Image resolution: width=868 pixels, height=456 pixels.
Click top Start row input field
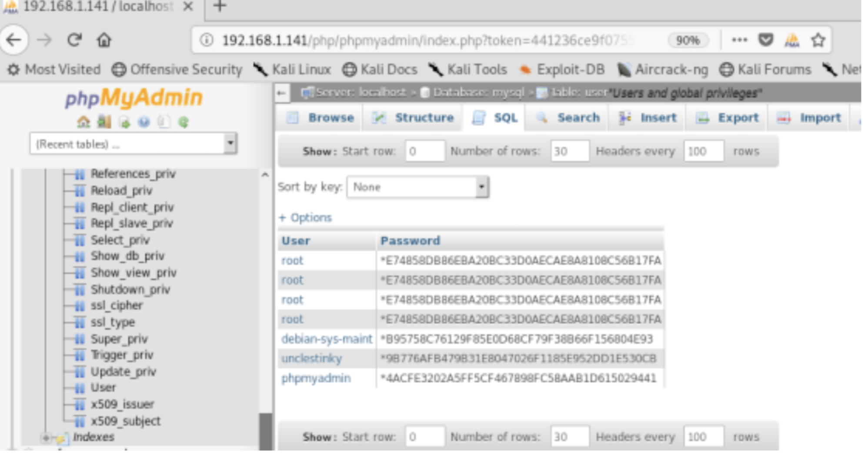425,151
